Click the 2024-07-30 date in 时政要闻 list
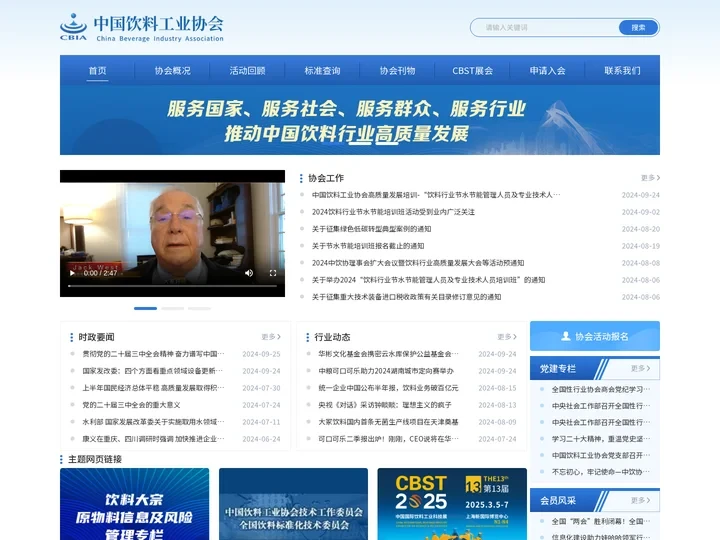 [x=261, y=388]
